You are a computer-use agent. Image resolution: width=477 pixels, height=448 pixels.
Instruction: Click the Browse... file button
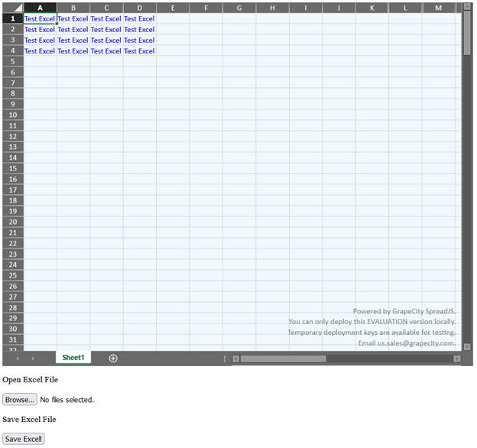[x=20, y=399]
